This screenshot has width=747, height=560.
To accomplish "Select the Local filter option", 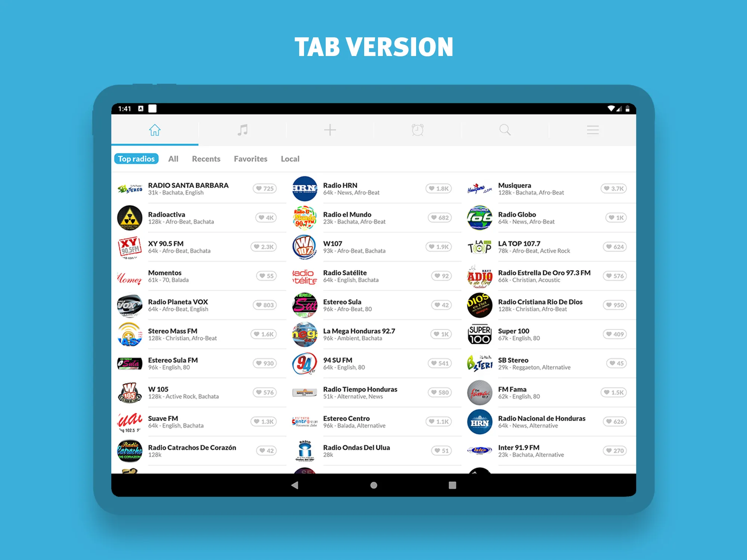I will (290, 159).
